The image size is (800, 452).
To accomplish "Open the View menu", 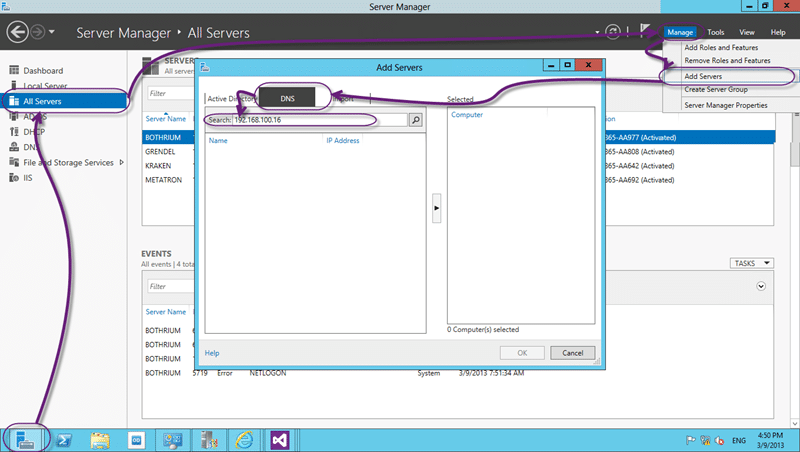I will tap(746, 32).
